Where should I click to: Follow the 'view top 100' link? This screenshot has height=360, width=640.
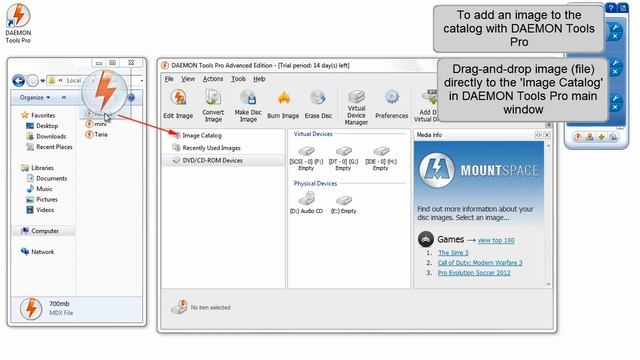click(x=496, y=240)
